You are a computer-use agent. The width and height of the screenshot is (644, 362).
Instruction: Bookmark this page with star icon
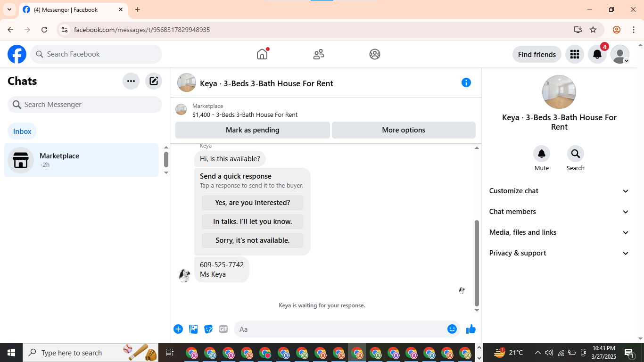point(593,30)
